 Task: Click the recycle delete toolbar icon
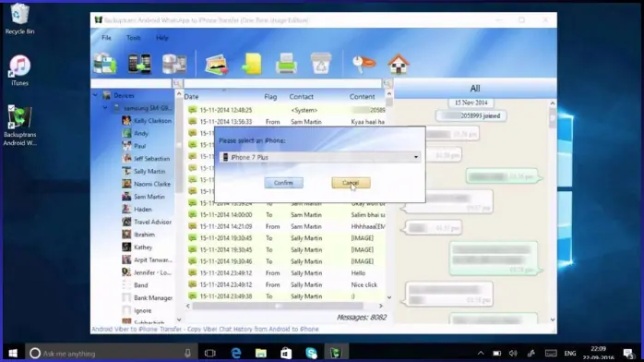coord(321,64)
